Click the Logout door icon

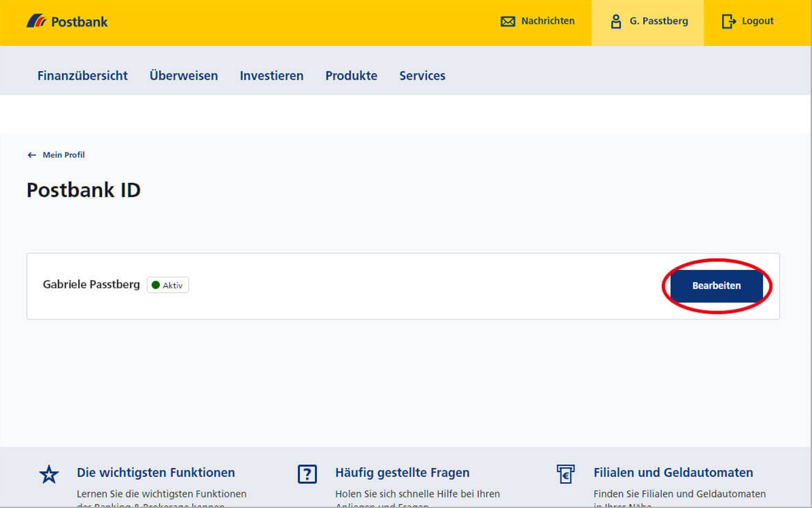click(x=729, y=22)
